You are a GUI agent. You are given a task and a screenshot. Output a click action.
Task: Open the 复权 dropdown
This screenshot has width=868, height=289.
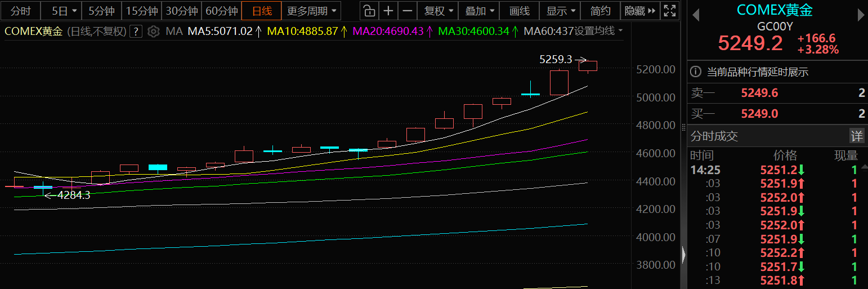[438, 11]
